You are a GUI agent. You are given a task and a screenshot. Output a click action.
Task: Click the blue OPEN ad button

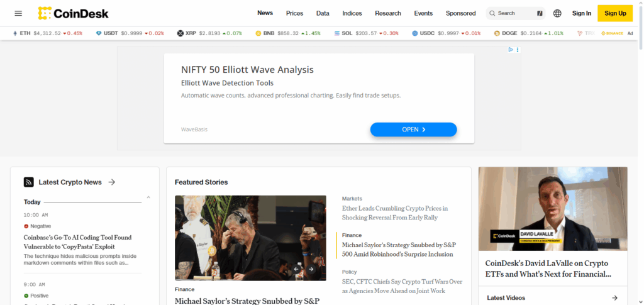click(x=414, y=130)
